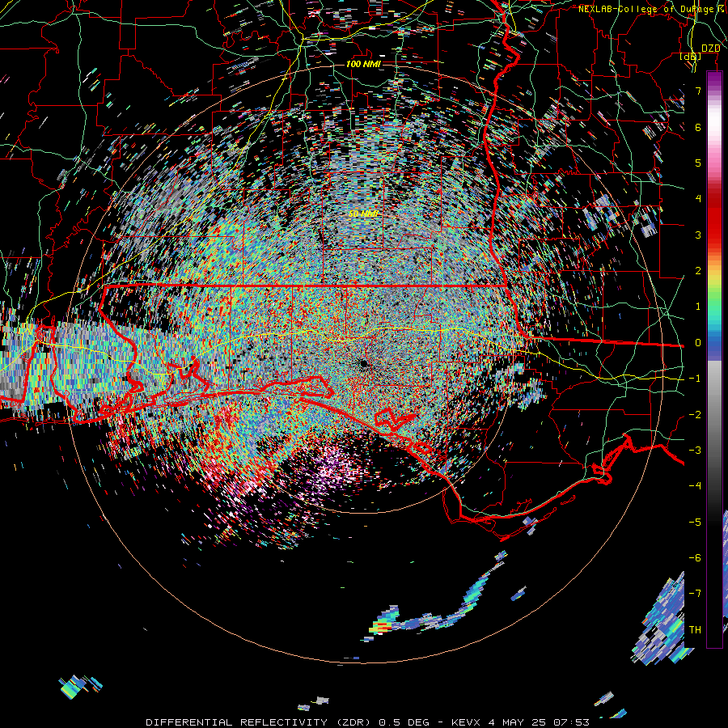Screen dimensions: 728x728
Task: Click the -5 value on color scale
Action: pos(695,523)
